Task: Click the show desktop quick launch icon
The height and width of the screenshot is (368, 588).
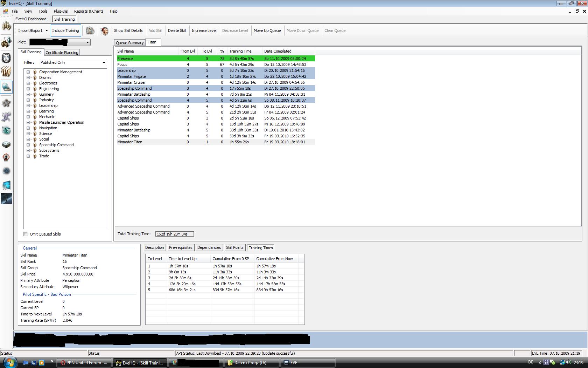Action: coord(25,363)
